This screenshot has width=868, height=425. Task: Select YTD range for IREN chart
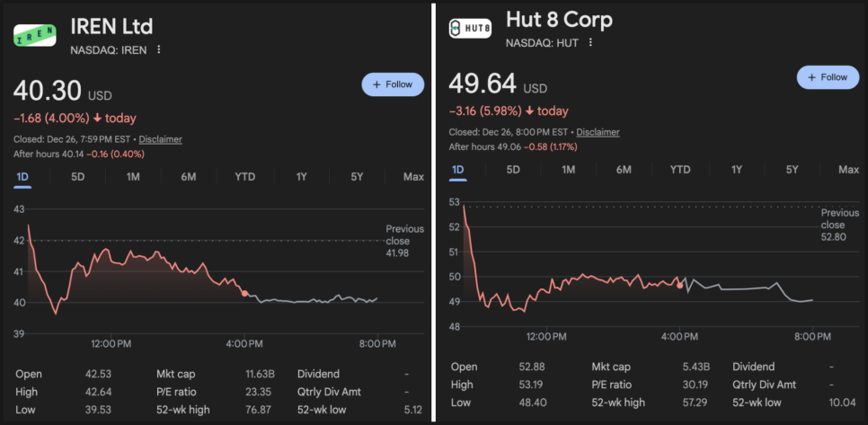point(244,177)
